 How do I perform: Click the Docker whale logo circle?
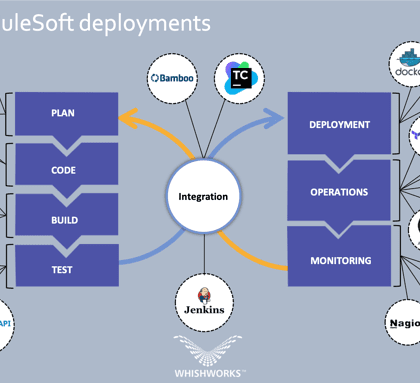pyautogui.click(x=405, y=64)
